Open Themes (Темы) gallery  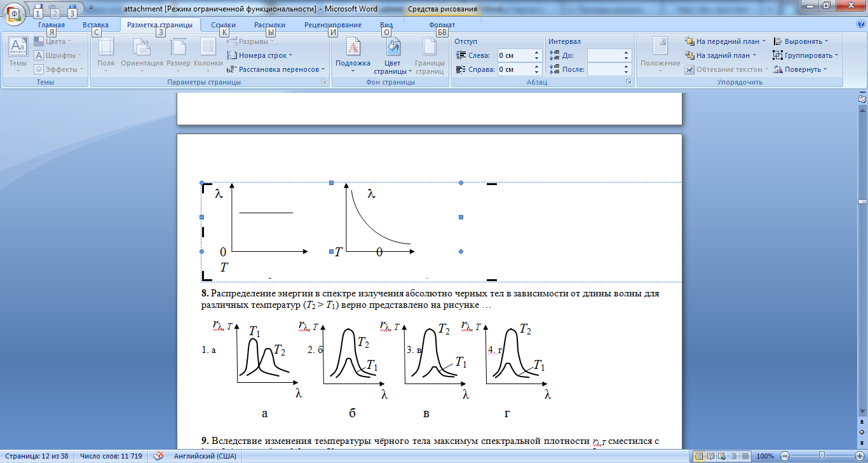click(x=18, y=55)
